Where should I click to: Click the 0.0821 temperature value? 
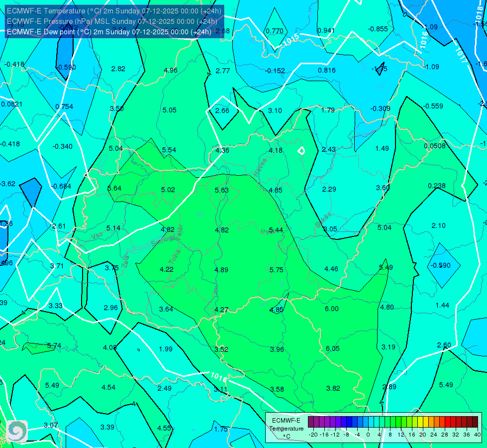[11, 104]
